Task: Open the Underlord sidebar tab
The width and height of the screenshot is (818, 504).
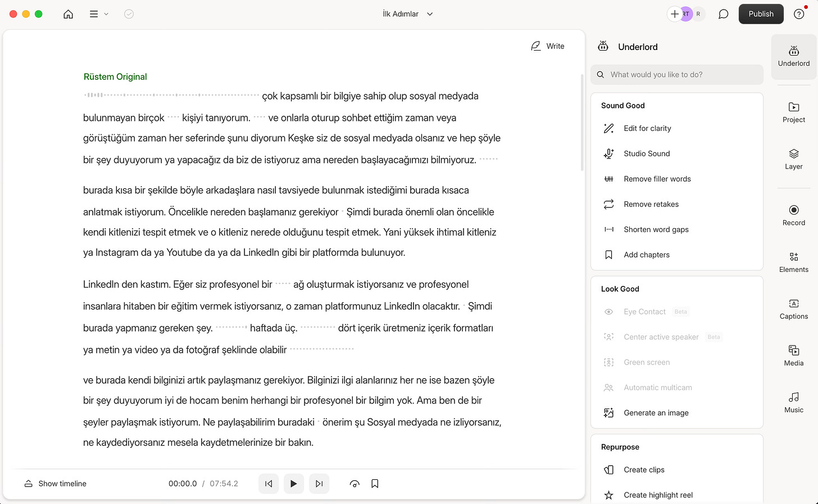Action: (794, 56)
